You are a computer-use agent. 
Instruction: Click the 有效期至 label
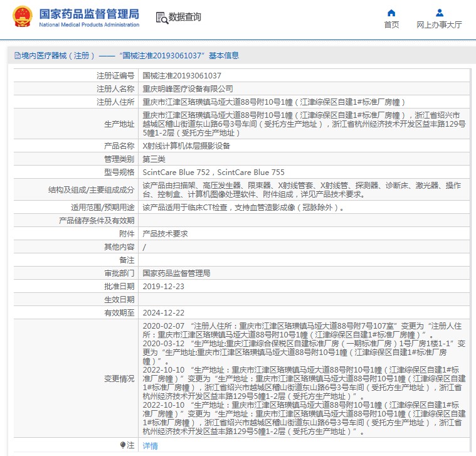pos(119,313)
